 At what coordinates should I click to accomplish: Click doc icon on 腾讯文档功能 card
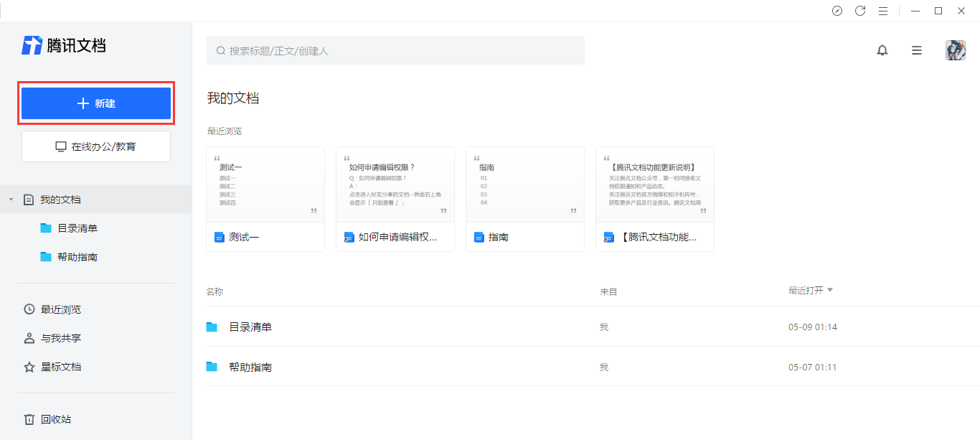pyautogui.click(x=609, y=237)
